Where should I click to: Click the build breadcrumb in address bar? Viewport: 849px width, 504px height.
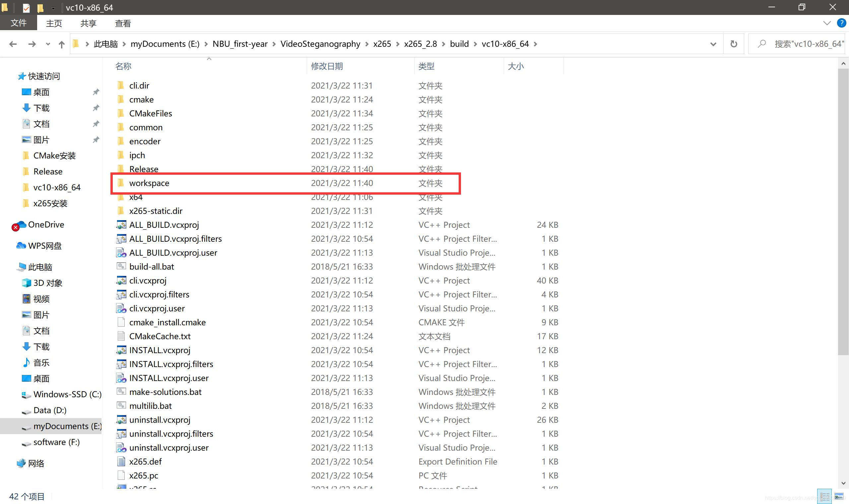[459, 44]
